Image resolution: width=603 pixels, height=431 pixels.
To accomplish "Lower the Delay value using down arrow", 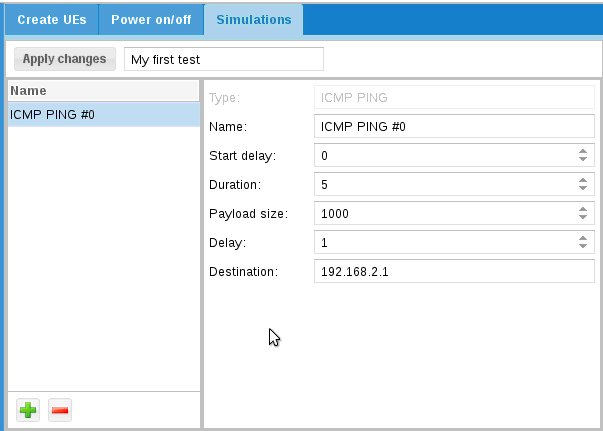I will (x=583, y=247).
